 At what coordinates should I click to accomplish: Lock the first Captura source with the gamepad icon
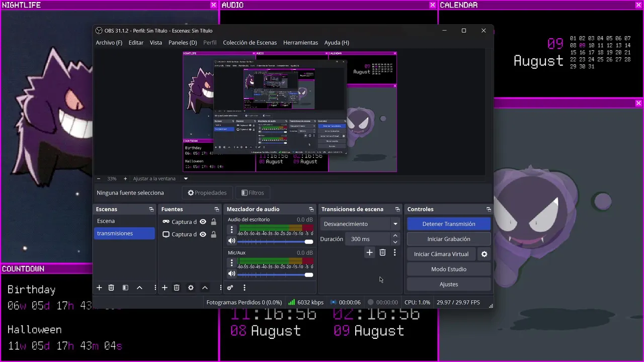[213, 222]
